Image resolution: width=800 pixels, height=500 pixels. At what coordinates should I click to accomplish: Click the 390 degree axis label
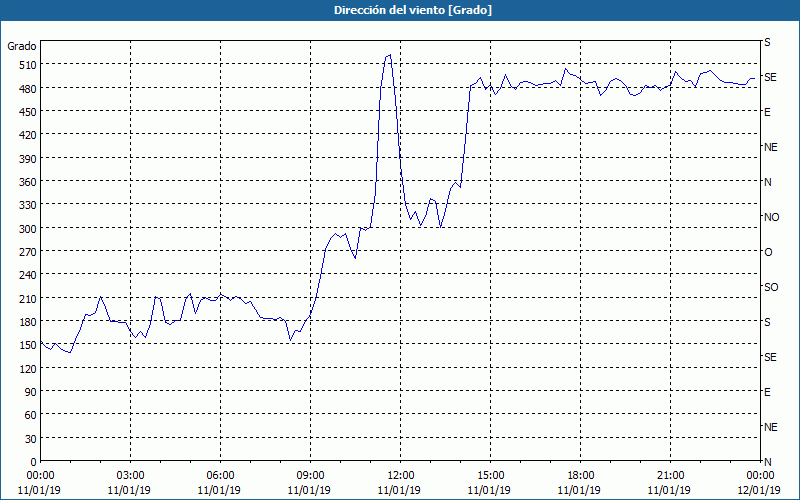(28, 159)
